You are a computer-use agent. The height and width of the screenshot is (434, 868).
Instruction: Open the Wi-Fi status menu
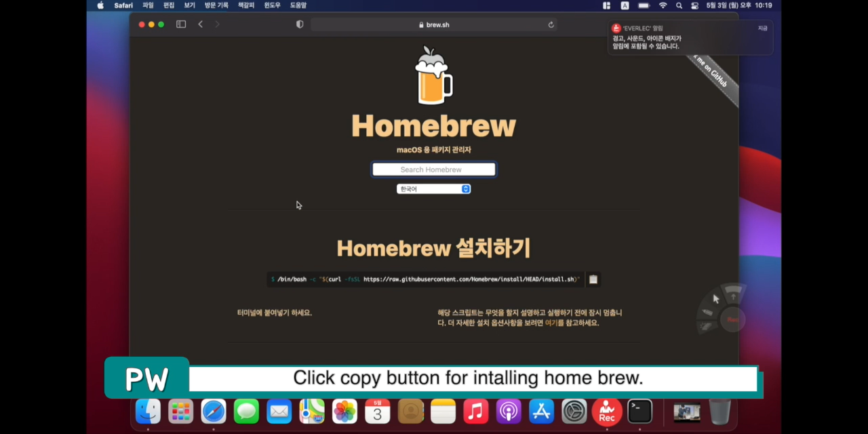click(x=663, y=5)
